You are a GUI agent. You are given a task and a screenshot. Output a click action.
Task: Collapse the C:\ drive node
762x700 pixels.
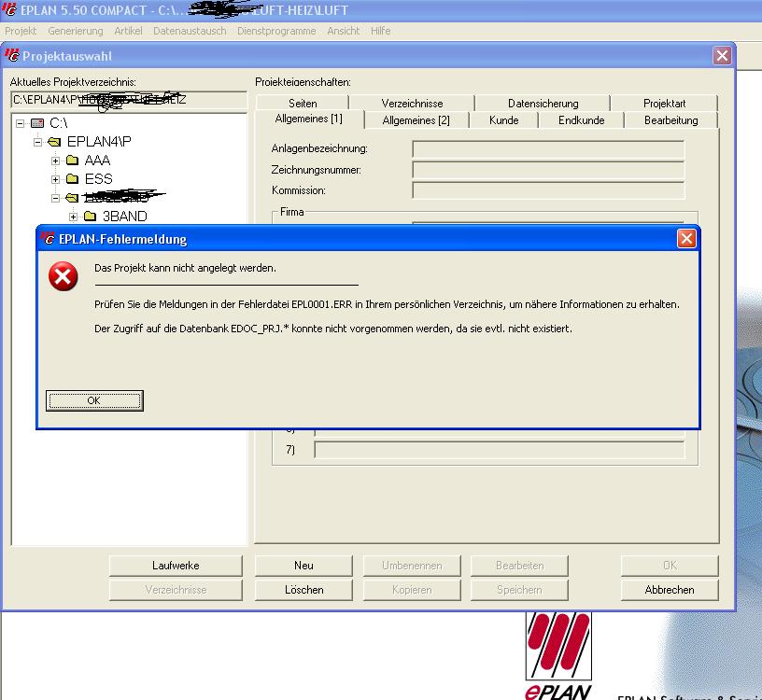pyautogui.click(x=20, y=123)
